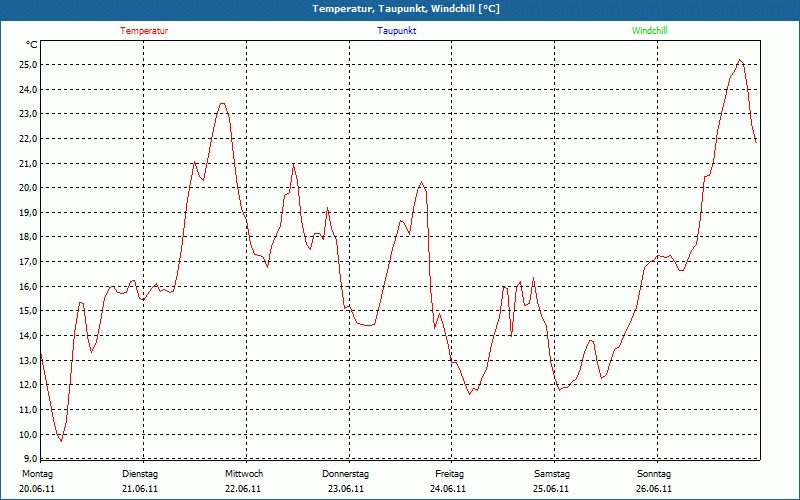Click the 17,0 y-axis value
Screen dimensions: 800x500
pyautogui.click(x=29, y=262)
